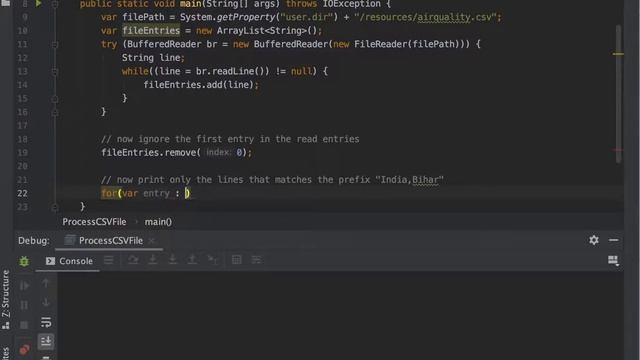
Task: Toggle soft-wrap in the console
Action: click(x=46, y=322)
